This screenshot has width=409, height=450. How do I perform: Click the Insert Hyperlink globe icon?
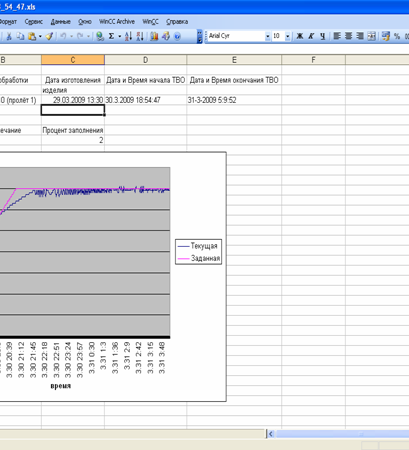pos(100,36)
